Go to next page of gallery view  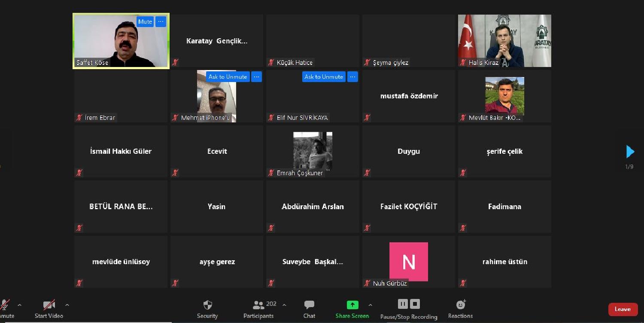(x=630, y=152)
